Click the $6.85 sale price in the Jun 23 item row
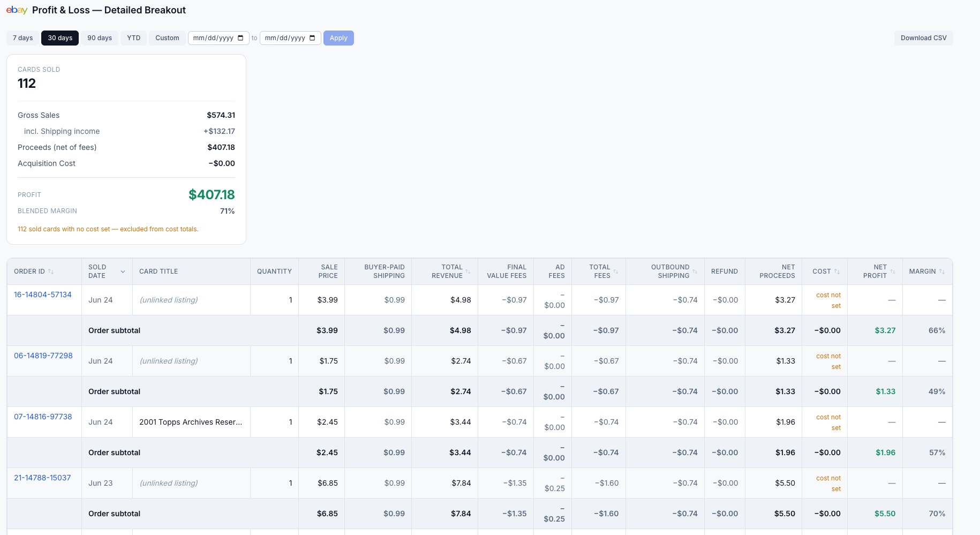Screen dimensions: 980x535 click(328, 483)
